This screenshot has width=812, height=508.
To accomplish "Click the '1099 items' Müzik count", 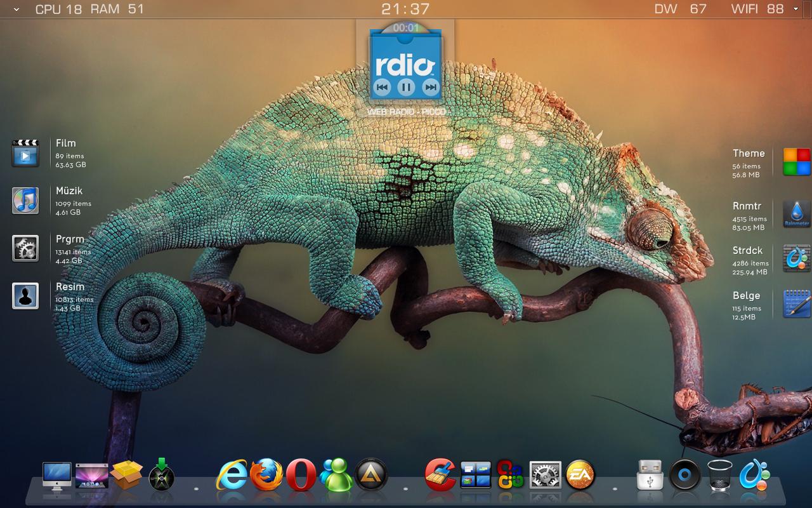I will [x=73, y=204].
